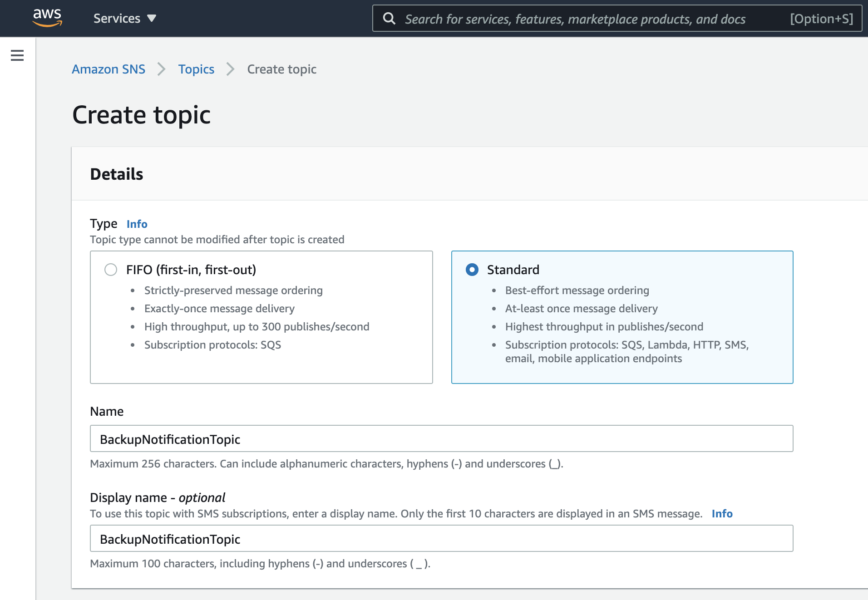868x600 pixels.
Task: Select the FIFO (first-in, first-out) radio button
Action: 111,270
